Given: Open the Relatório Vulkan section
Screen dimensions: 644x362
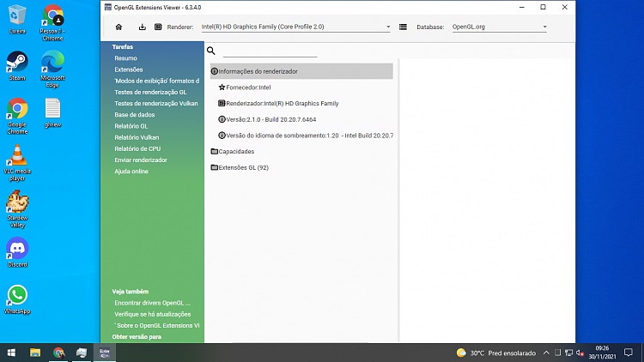Looking at the screenshot, I should coord(137,137).
